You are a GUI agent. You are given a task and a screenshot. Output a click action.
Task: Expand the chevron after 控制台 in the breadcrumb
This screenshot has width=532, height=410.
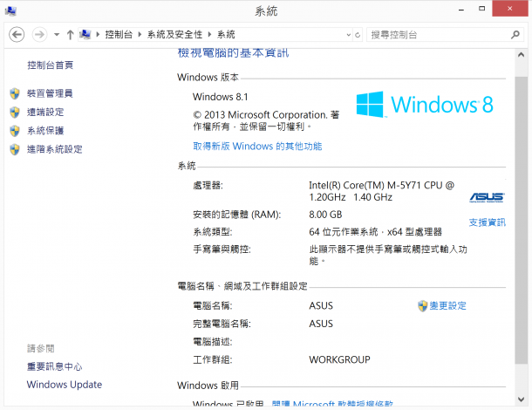pyautogui.click(x=140, y=35)
